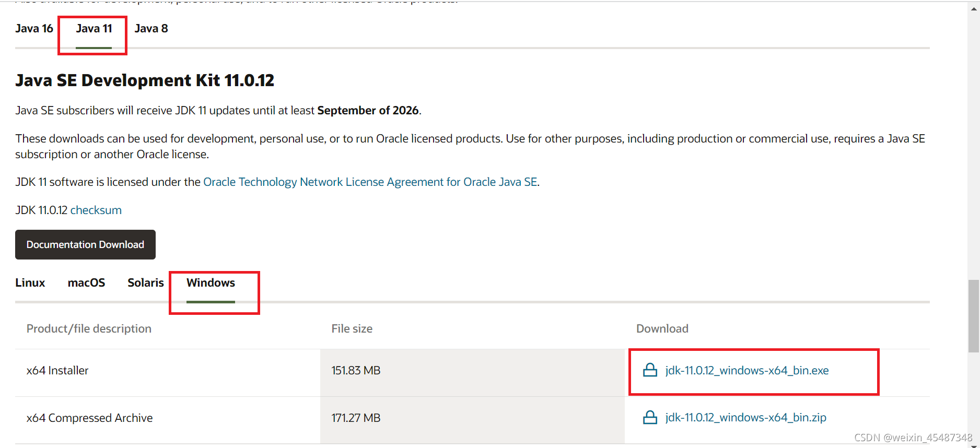This screenshot has width=980, height=448.
Task: Switch to the Java 16 tab
Action: [x=34, y=29]
